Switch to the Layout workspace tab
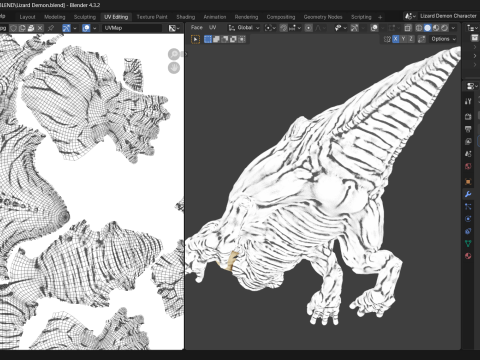This screenshot has width=480, height=360. (27, 17)
